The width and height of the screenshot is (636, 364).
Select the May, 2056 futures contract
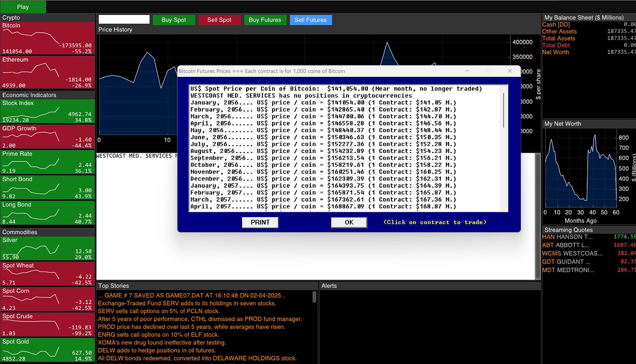[323, 130]
